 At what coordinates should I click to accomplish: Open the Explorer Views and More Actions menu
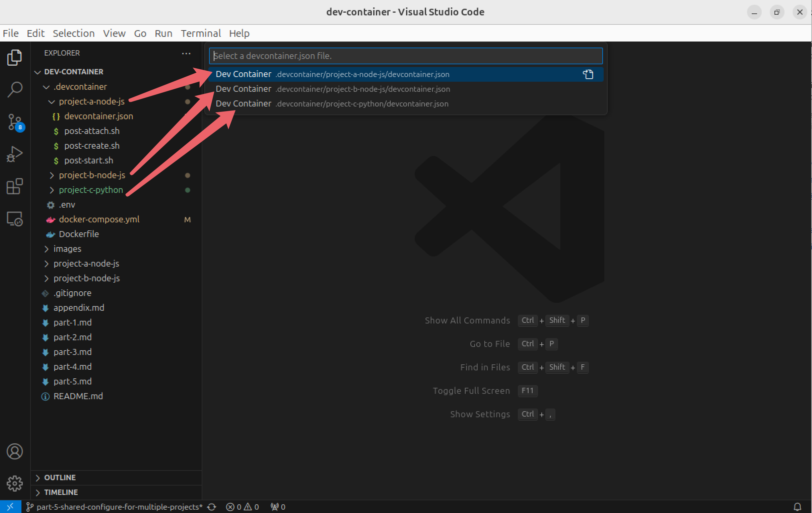coord(186,53)
